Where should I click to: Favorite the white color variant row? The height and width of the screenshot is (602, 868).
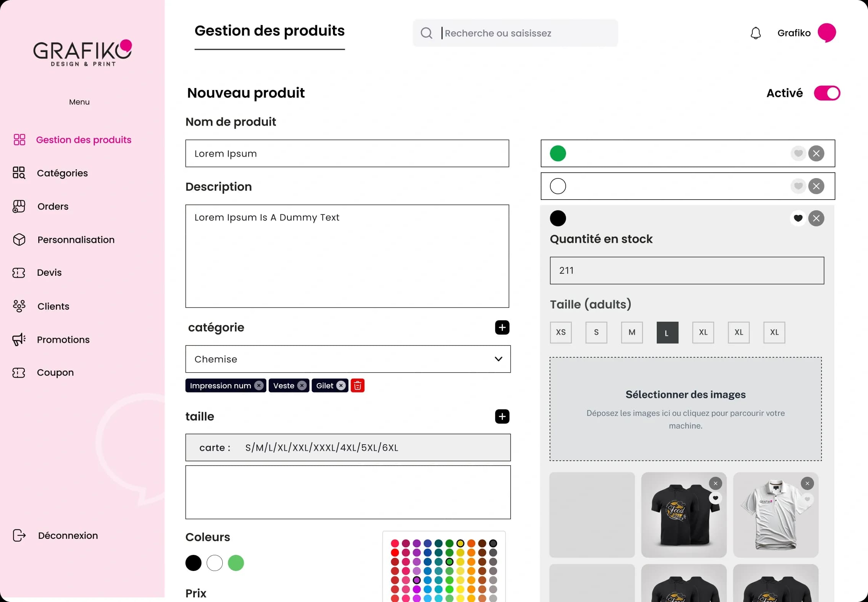click(x=798, y=186)
